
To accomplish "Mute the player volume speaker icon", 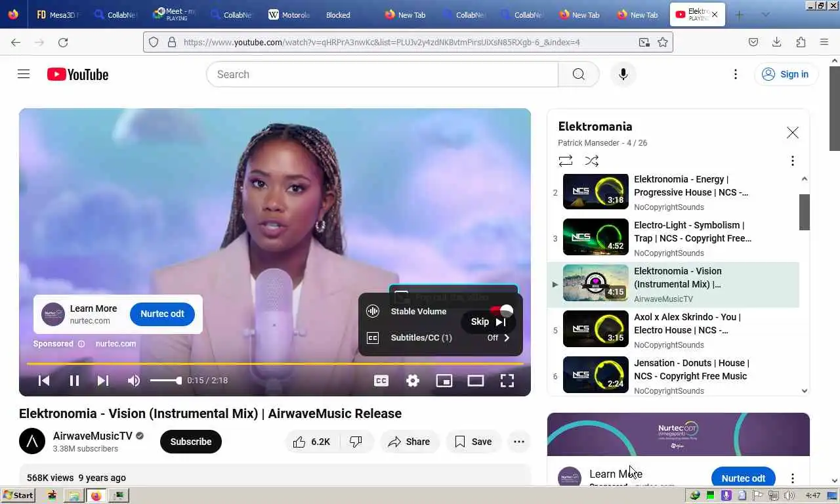I will (x=134, y=381).
